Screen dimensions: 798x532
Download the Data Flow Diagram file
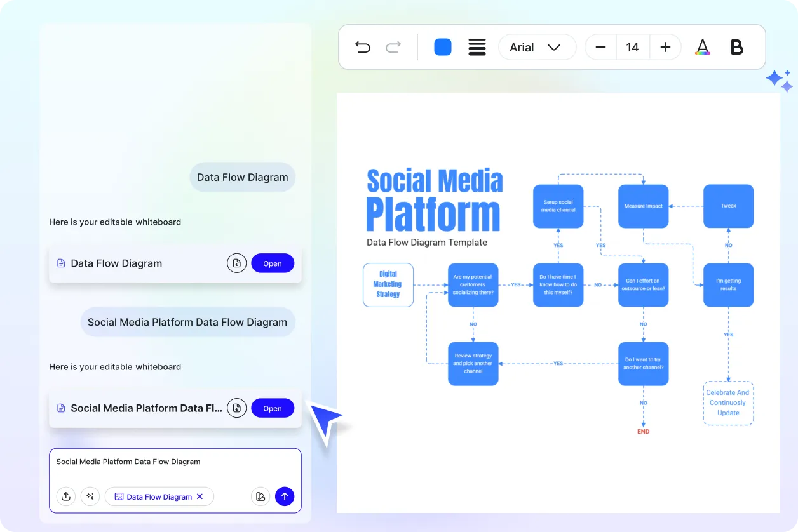236,263
